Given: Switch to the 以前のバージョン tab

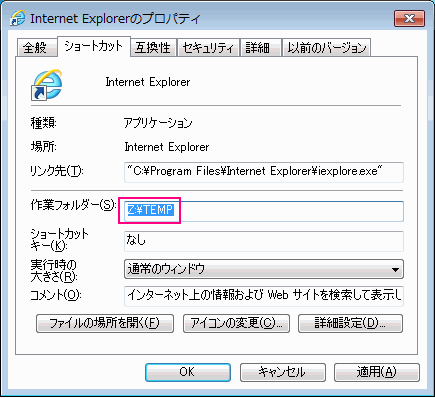Looking at the screenshot, I should [326, 47].
